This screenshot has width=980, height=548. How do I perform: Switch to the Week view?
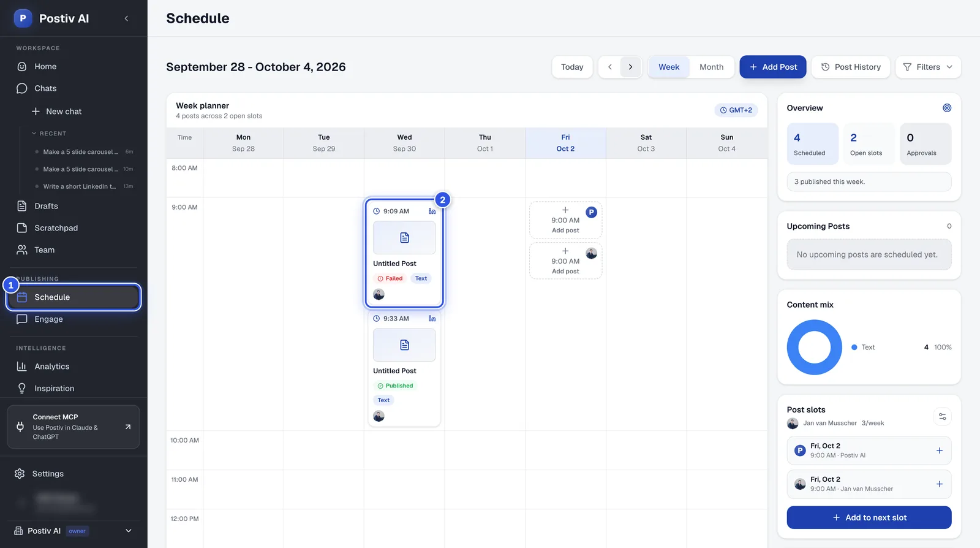[x=669, y=67]
